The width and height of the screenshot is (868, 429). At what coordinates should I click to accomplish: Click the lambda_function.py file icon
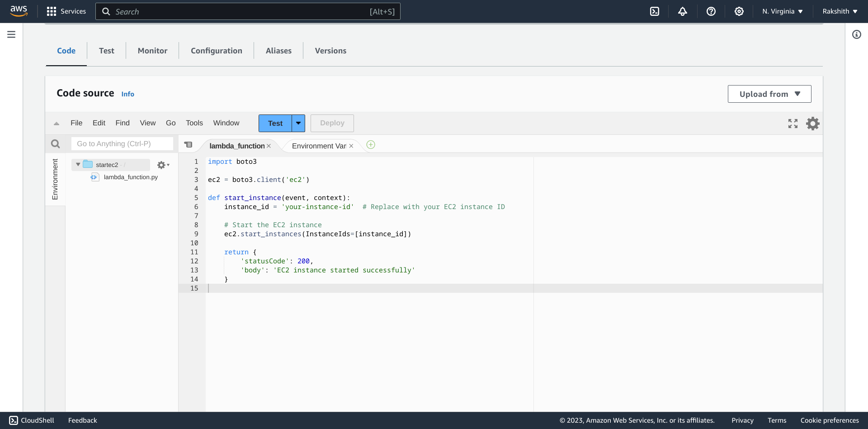click(x=94, y=177)
